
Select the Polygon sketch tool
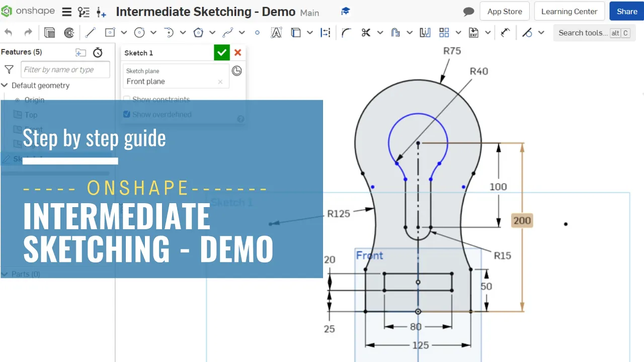pyautogui.click(x=198, y=33)
